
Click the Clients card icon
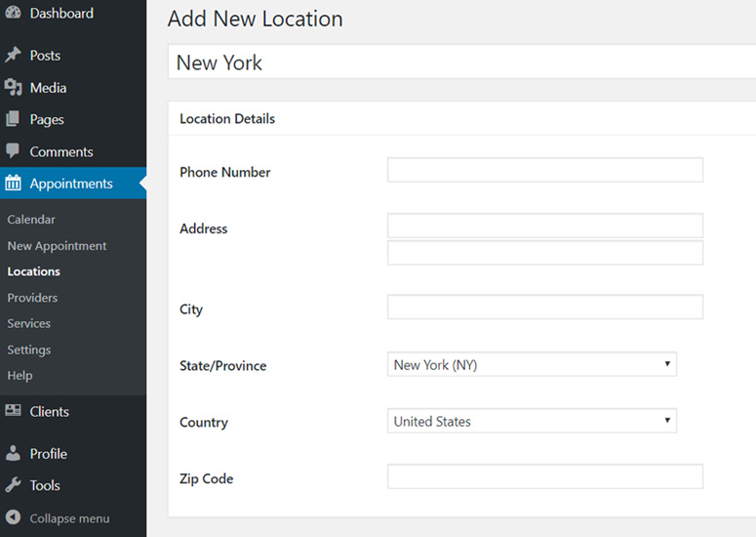13,411
